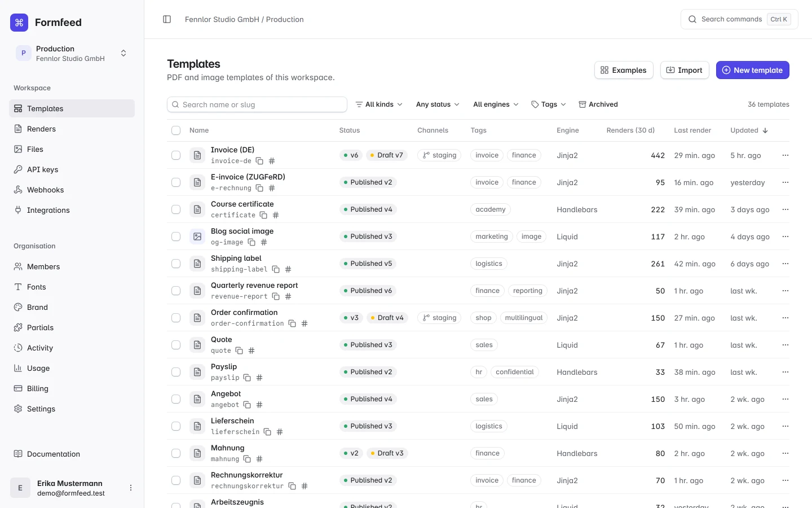Screen dimensions: 812x508
Task: Open row actions for Rechnungskorrektur
Action: pyautogui.click(x=785, y=480)
